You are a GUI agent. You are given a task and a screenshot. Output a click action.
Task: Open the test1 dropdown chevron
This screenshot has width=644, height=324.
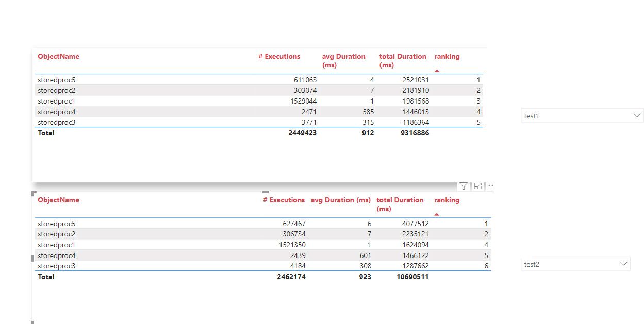[637, 116]
